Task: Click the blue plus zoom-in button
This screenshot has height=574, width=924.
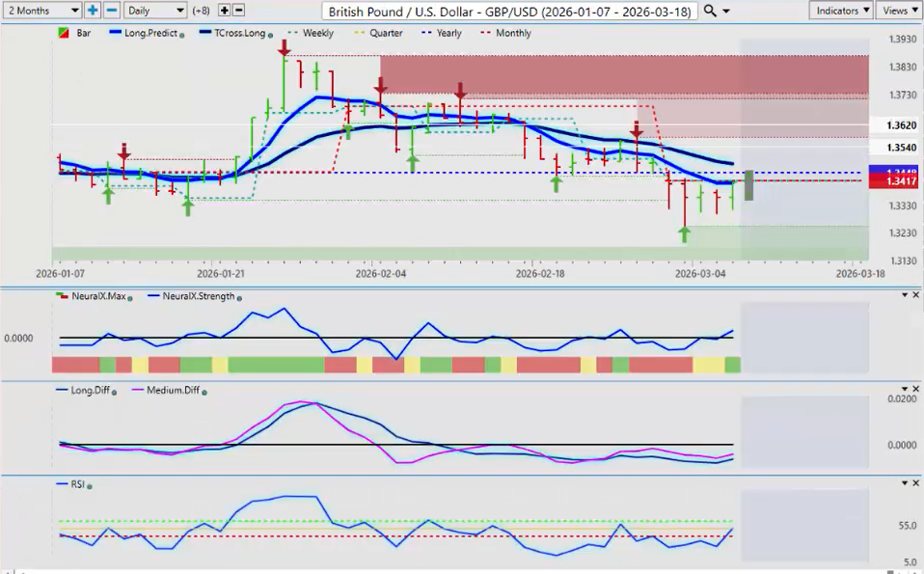Action: [93, 10]
